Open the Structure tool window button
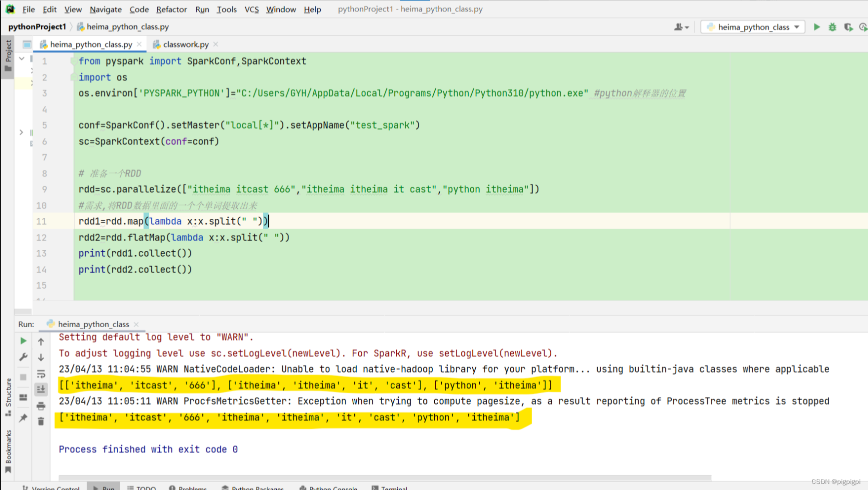Viewport: 868px width, 490px height. pyautogui.click(x=8, y=397)
